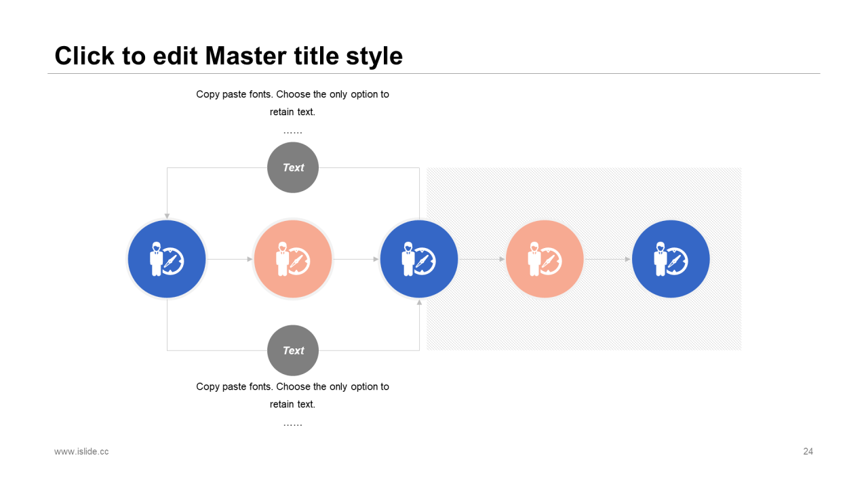Click the upward arrowhead below the middle blue circle
Image resolution: width=868 pixels, height=488 pixels.
coord(419,302)
